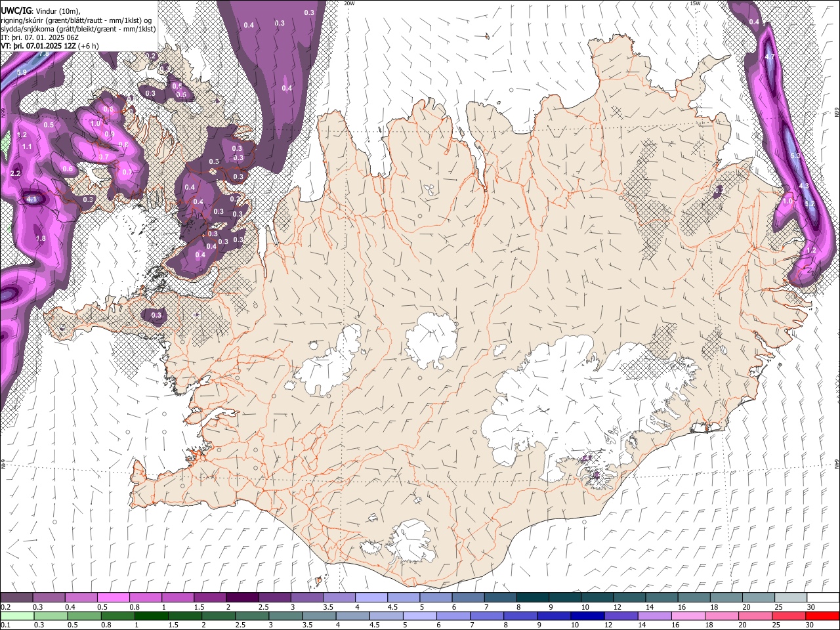Click the '0.1' label under the lower scale
This screenshot has width=840, height=630.
point(5,625)
